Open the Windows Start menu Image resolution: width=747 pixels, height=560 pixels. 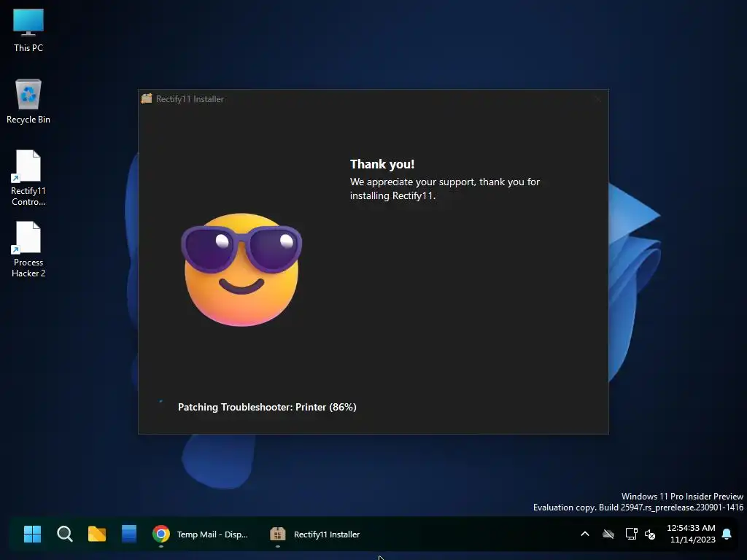[x=32, y=534]
